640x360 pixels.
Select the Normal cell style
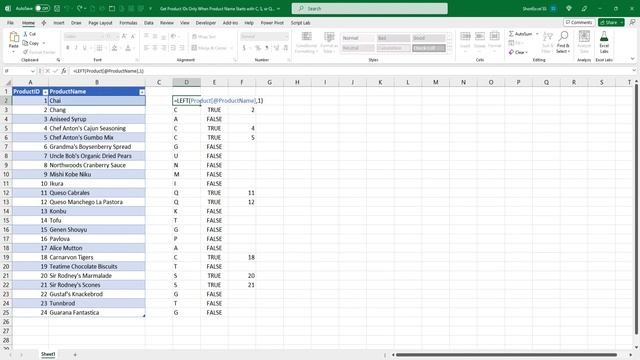click(x=358, y=38)
